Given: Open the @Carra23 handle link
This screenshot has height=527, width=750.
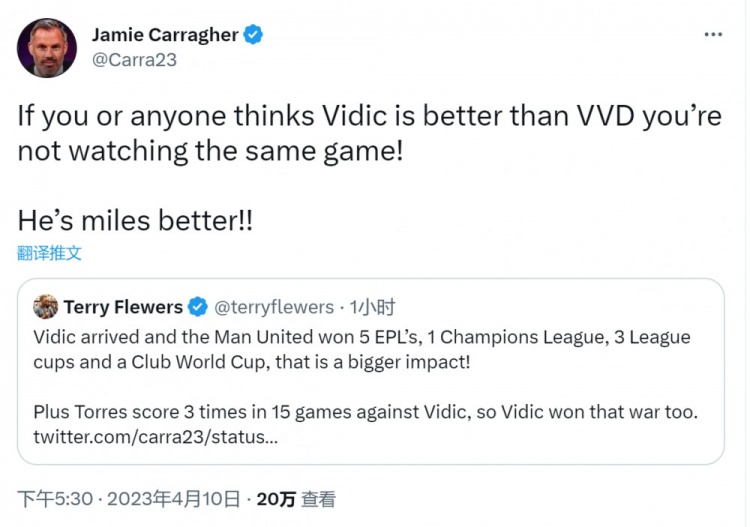Looking at the screenshot, I should click(x=134, y=60).
